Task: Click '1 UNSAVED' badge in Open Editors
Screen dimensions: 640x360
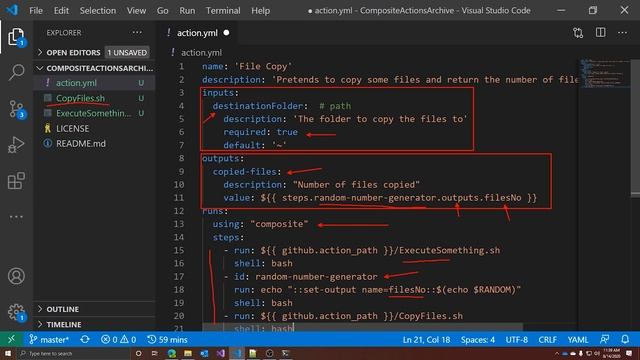Action: tap(127, 52)
